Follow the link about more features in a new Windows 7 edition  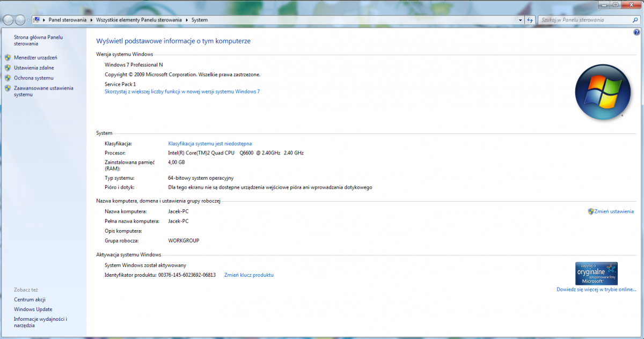(182, 92)
